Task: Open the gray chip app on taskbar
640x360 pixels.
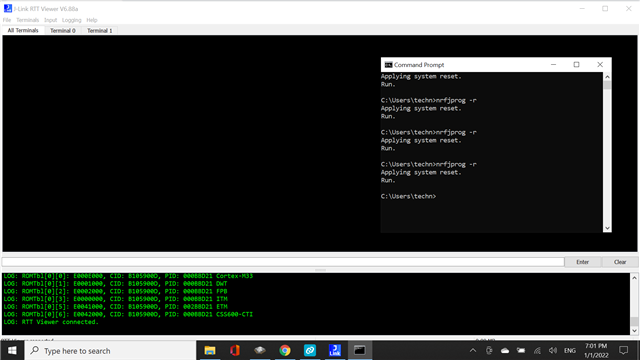Action: pyautogui.click(x=260, y=351)
